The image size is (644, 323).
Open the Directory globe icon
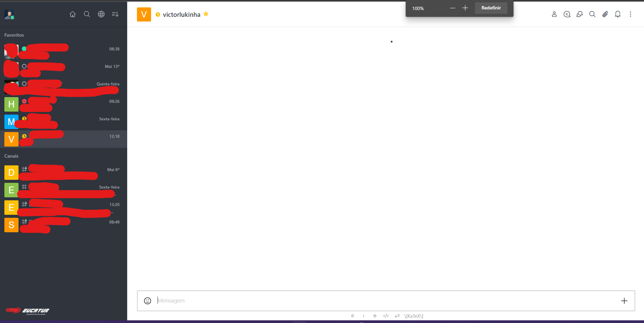pyautogui.click(x=101, y=14)
